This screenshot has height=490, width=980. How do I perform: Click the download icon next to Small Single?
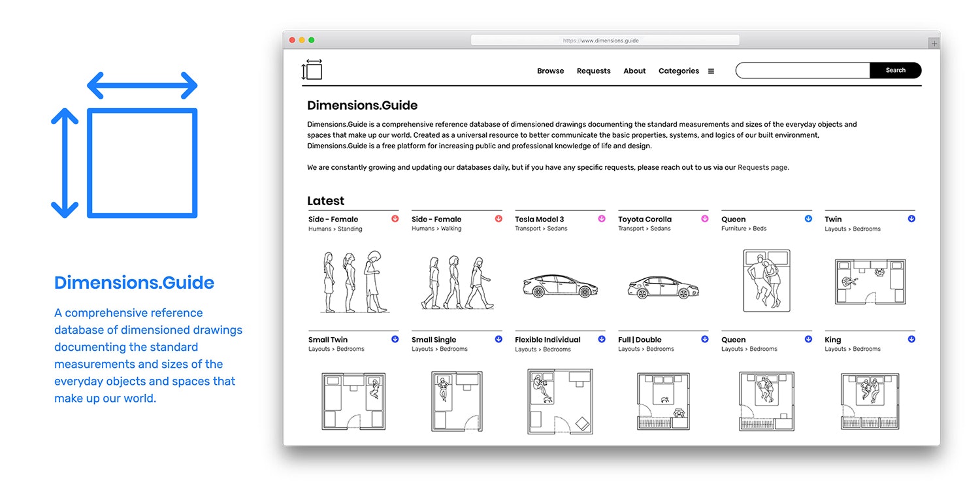point(498,339)
